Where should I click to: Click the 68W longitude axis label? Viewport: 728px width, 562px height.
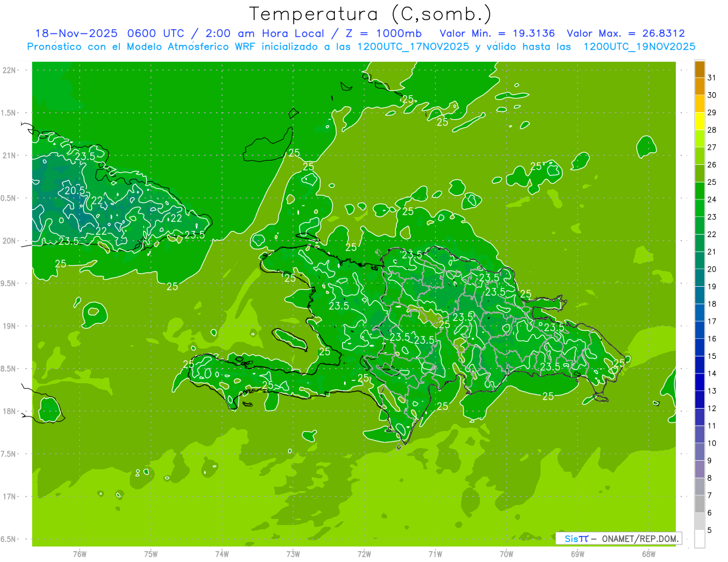point(648,554)
